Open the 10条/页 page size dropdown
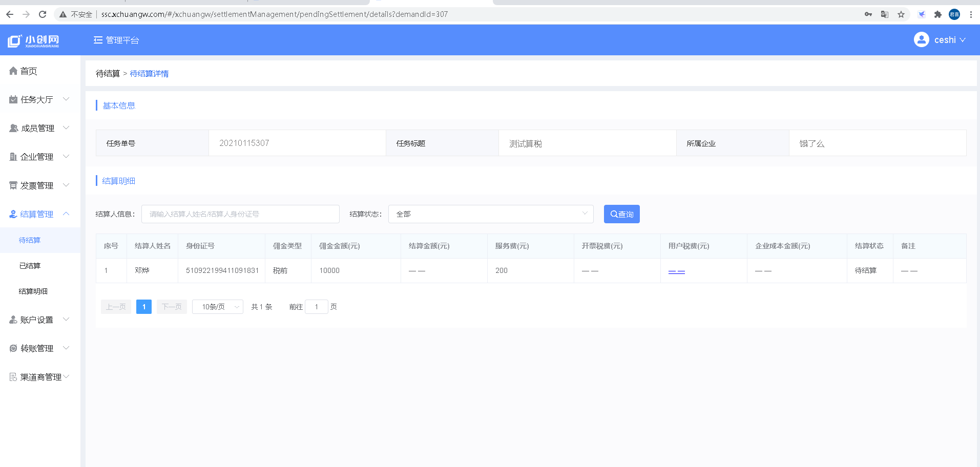Viewport: 980px width, 467px height. 217,307
